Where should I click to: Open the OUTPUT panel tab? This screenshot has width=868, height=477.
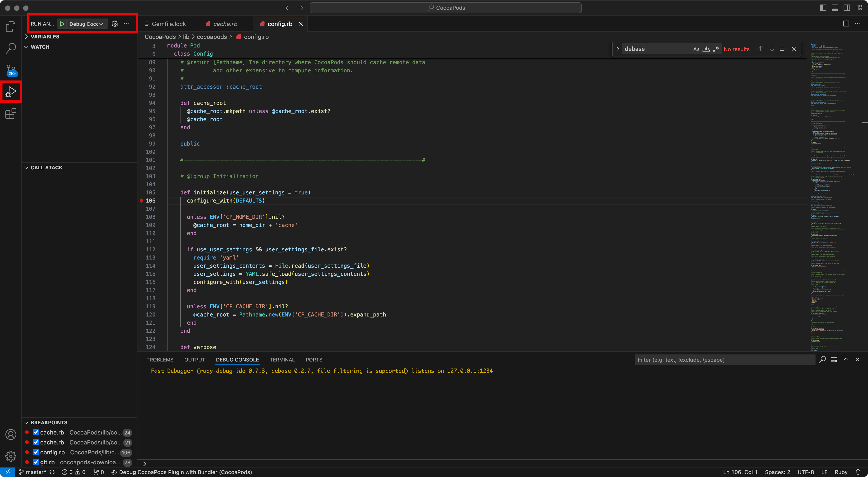click(194, 360)
